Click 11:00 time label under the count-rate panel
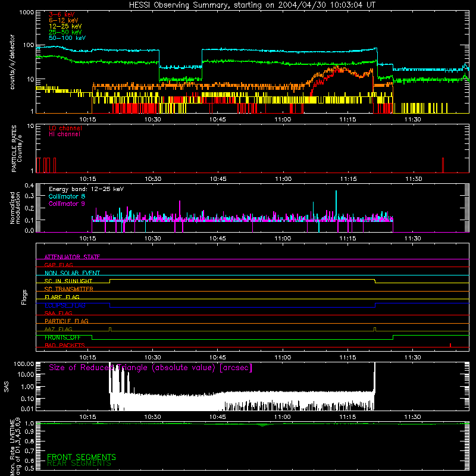This screenshot has height=476, width=476. tap(283, 120)
